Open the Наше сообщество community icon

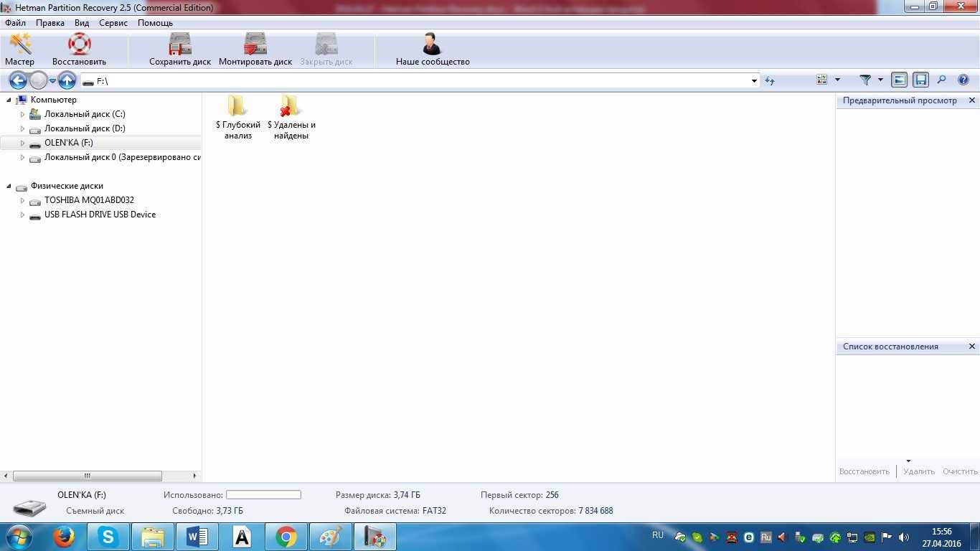click(432, 46)
